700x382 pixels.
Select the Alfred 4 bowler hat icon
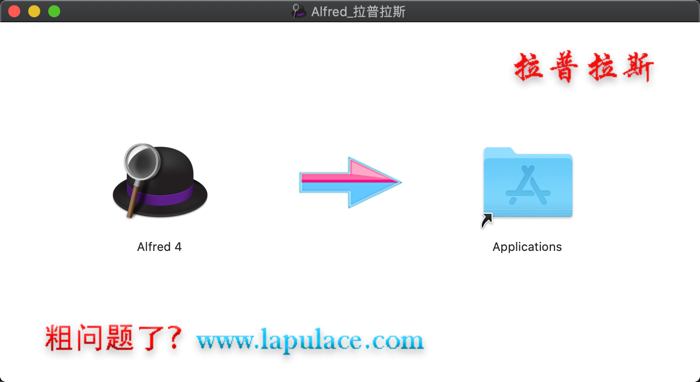[160, 182]
